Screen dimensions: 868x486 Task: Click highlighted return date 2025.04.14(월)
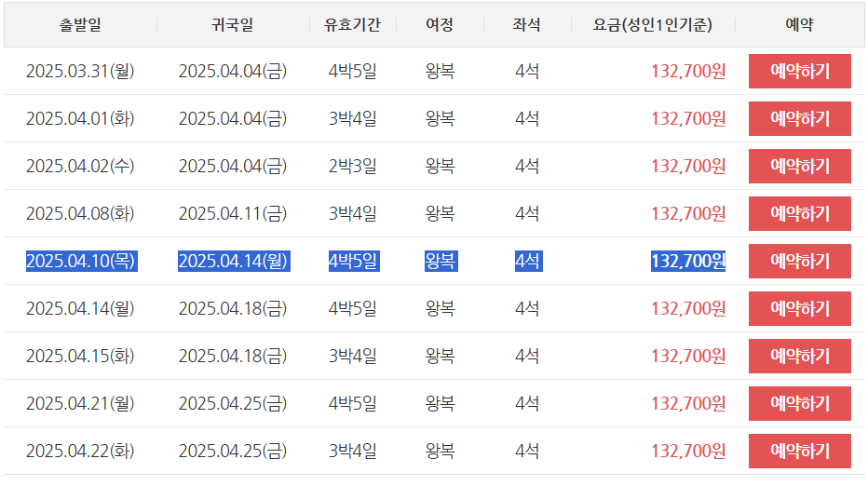[x=234, y=261]
